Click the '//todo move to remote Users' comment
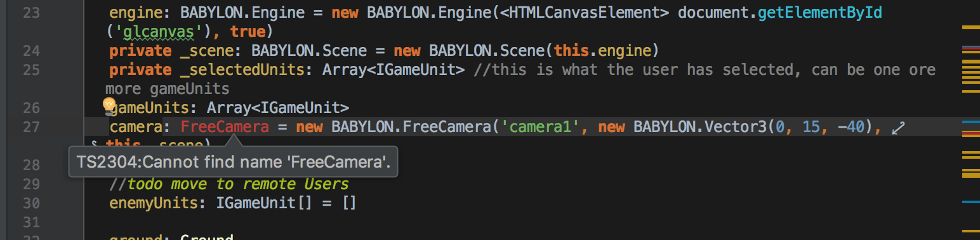Image resolution: width=980 pixels, height=240 pixels. click(x=229, y=184)
